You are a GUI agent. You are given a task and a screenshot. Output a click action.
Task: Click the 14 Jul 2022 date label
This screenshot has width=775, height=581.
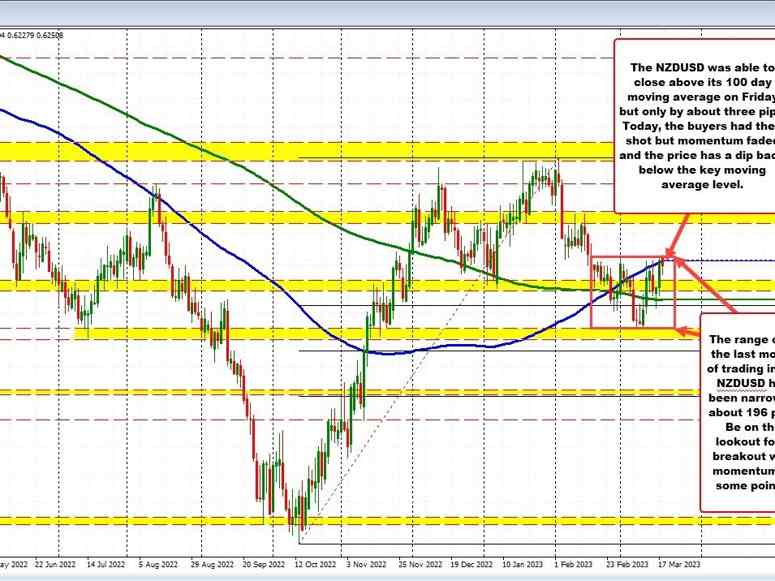click(106, 564)
